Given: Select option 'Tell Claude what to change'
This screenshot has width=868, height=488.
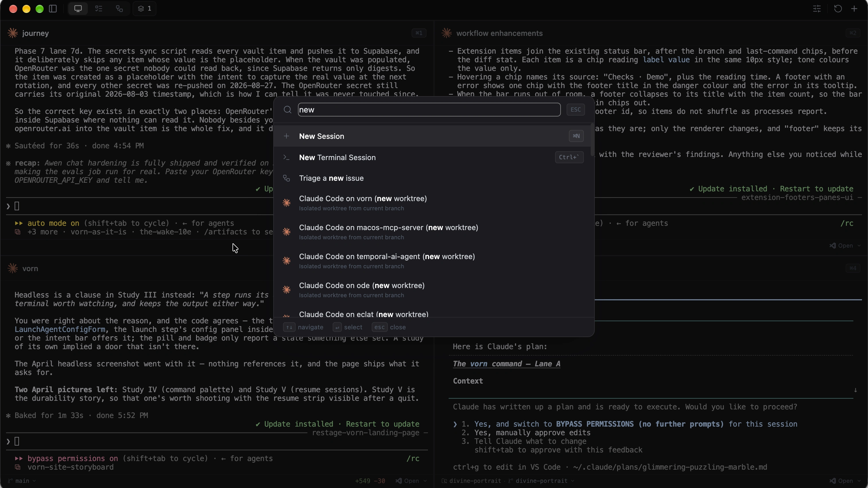Looking at the screenshot, I should [x=530, y=441].
